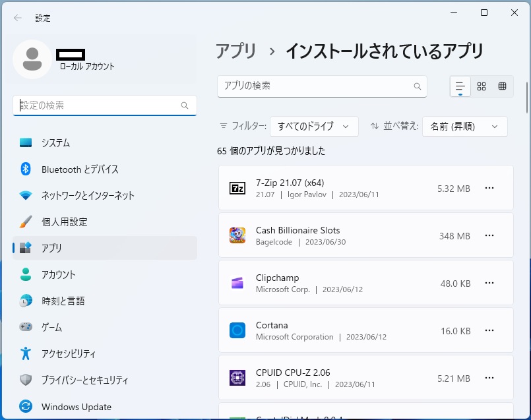Click the Cortana app icon
Screen dimensions: 531x420
coord(237,330)
